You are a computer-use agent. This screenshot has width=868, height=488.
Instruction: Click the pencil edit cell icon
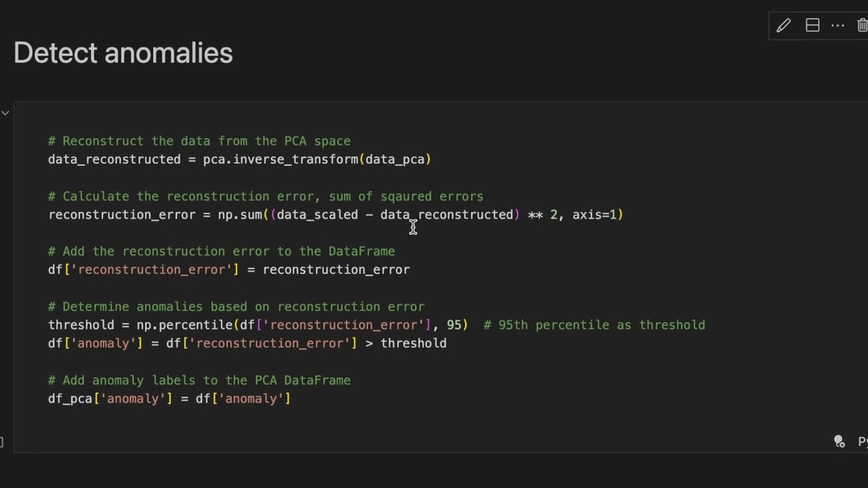click(783, 26)
